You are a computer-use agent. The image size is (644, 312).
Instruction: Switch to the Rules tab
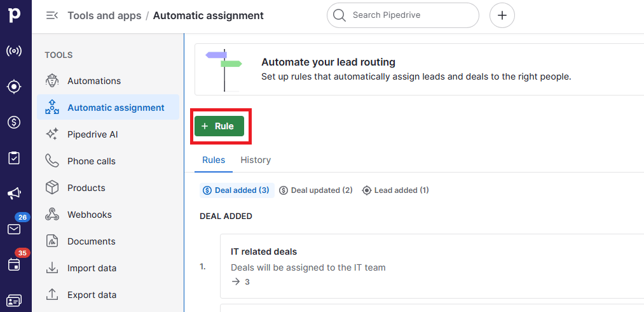pyautogui.click(x=214, y=160)
